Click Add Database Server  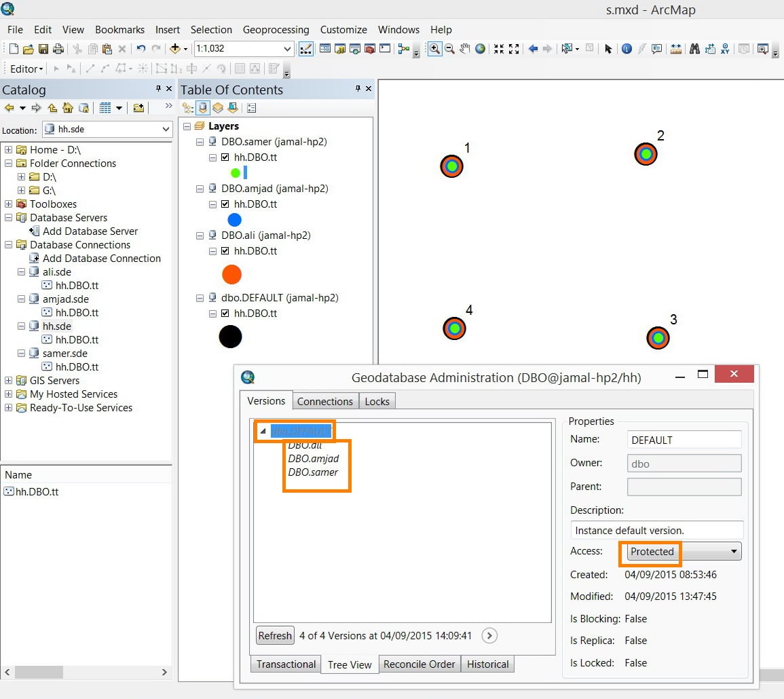tap(90, 231)
